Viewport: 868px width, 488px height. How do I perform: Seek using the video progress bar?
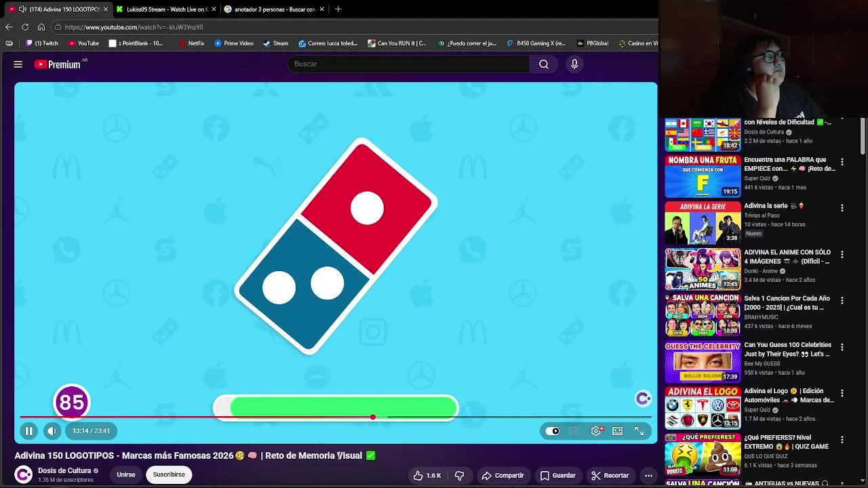(336, 417)
